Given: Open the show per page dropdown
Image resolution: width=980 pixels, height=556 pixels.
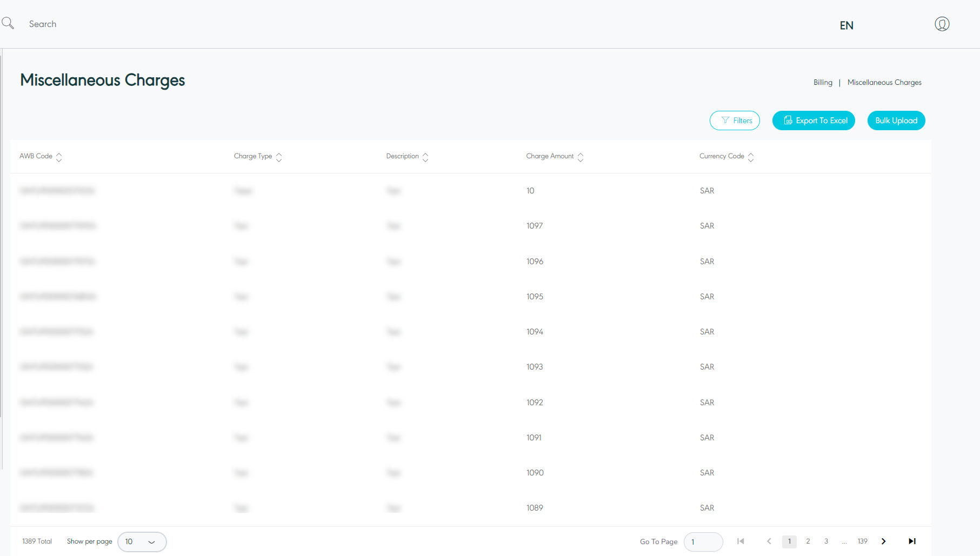Looking at the screenshot, I should pyautogui.click(x=142, y=541).
